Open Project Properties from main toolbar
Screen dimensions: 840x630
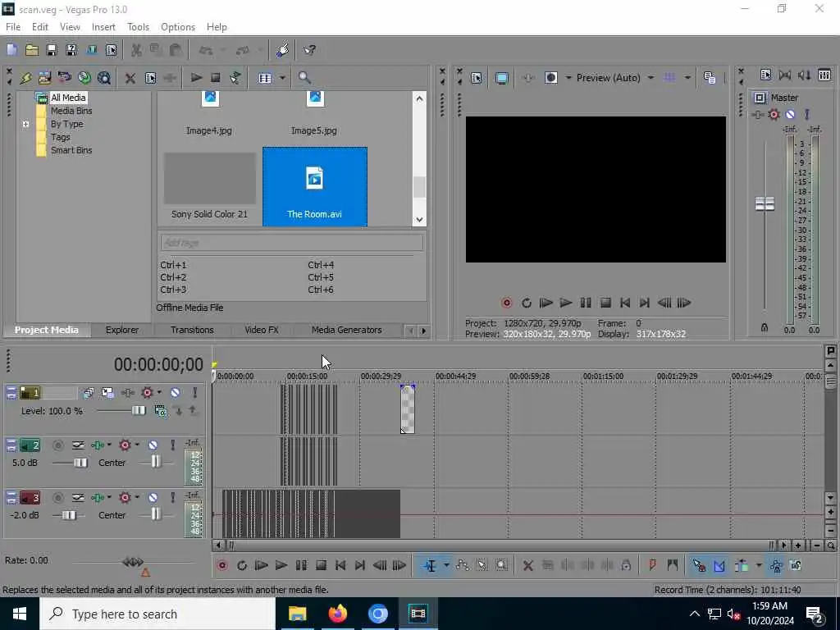111,50
